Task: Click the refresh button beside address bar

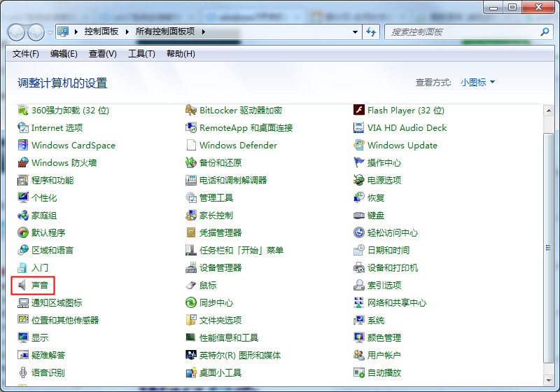Action: click(x=371, y=32)
